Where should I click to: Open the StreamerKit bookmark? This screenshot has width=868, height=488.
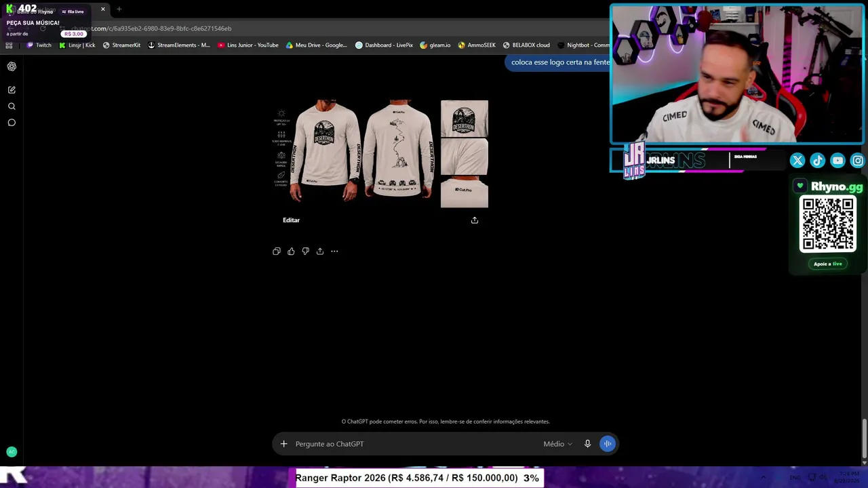pos(121,45)
